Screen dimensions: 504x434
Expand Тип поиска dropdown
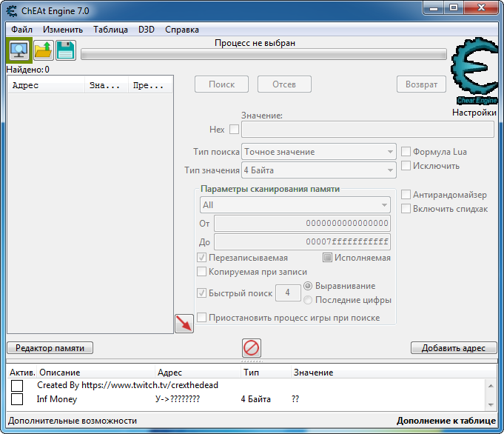click(318, 152)
